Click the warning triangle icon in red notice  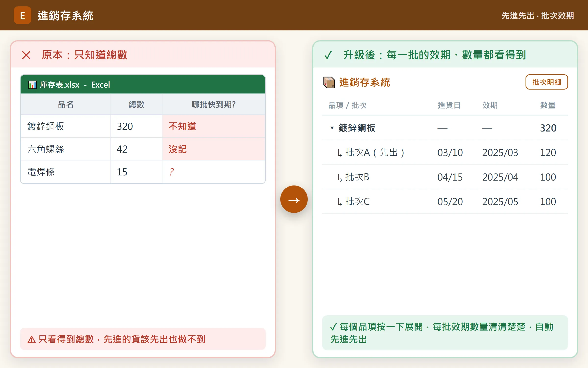click(x=32, y=340)
